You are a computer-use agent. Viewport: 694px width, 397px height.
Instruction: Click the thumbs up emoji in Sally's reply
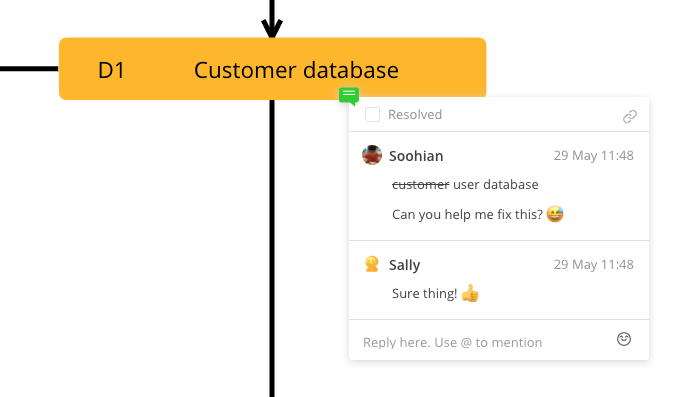click(x=470, y=293)
